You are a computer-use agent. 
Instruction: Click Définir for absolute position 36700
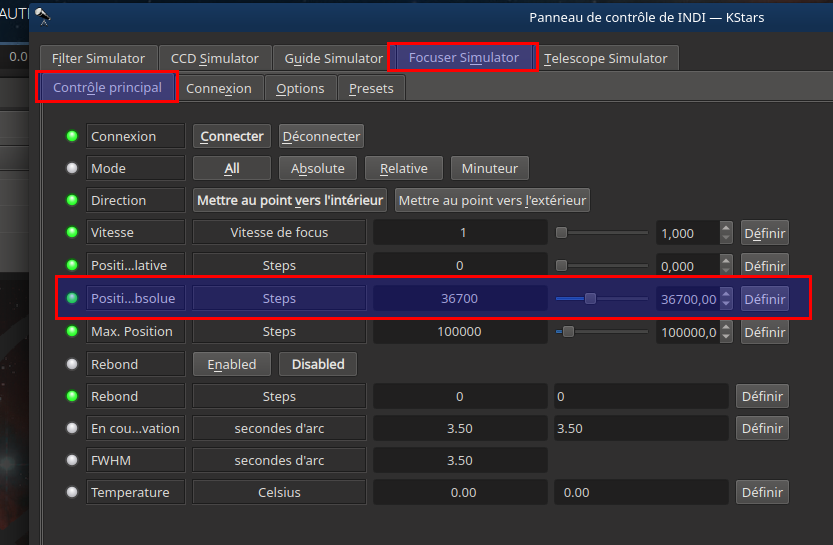coord(764,299)
